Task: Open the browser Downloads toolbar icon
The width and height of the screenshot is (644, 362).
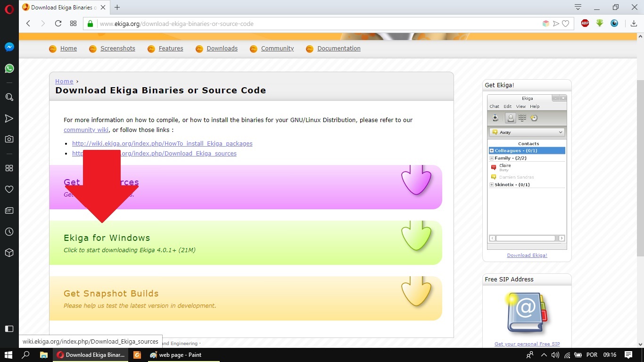Action: pos(634,24)
